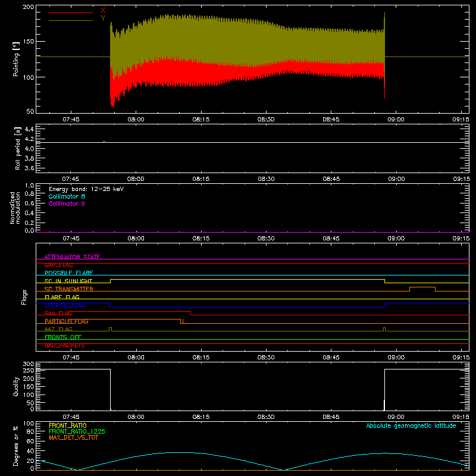Select the magenta Collimator 9 label
This screenshot has height=476, width=476.
click(67, 203)
